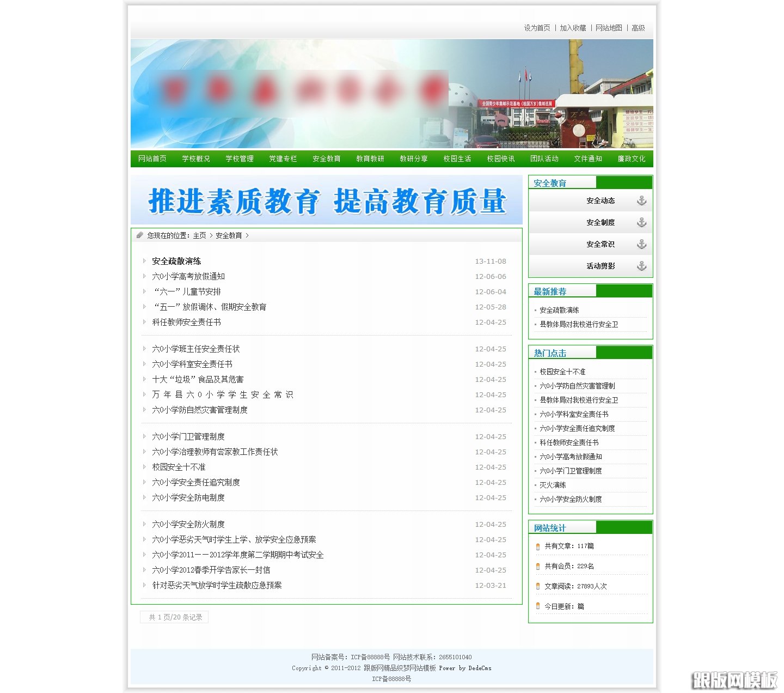Open 十大“垃圾”食品及其危害 article

click(x=198, y=379)
